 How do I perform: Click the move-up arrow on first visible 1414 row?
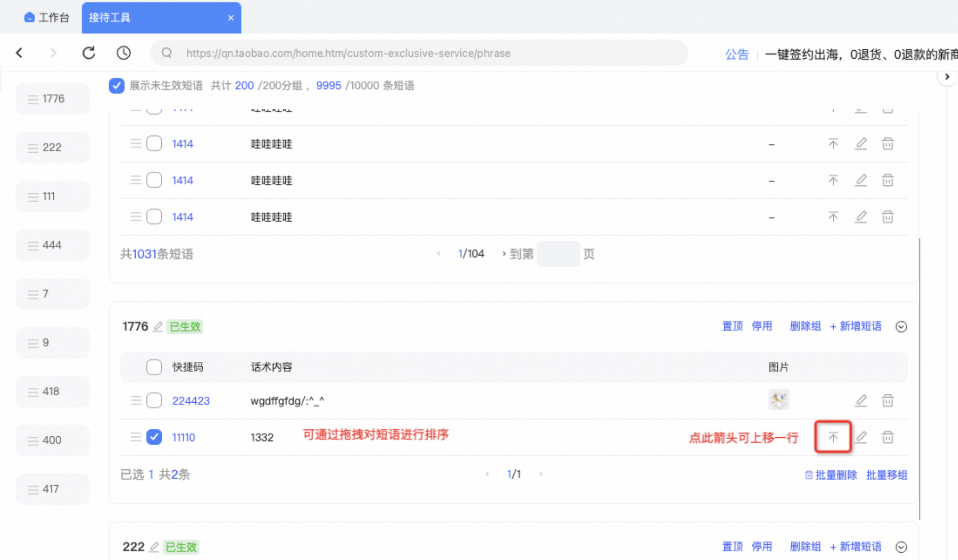(833, 144)
